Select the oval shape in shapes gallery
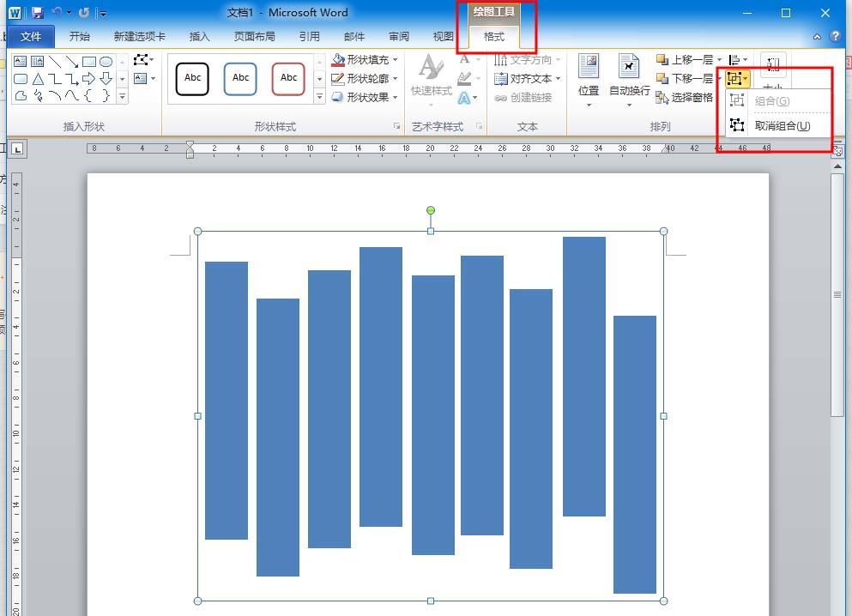 tap(106, 62)
